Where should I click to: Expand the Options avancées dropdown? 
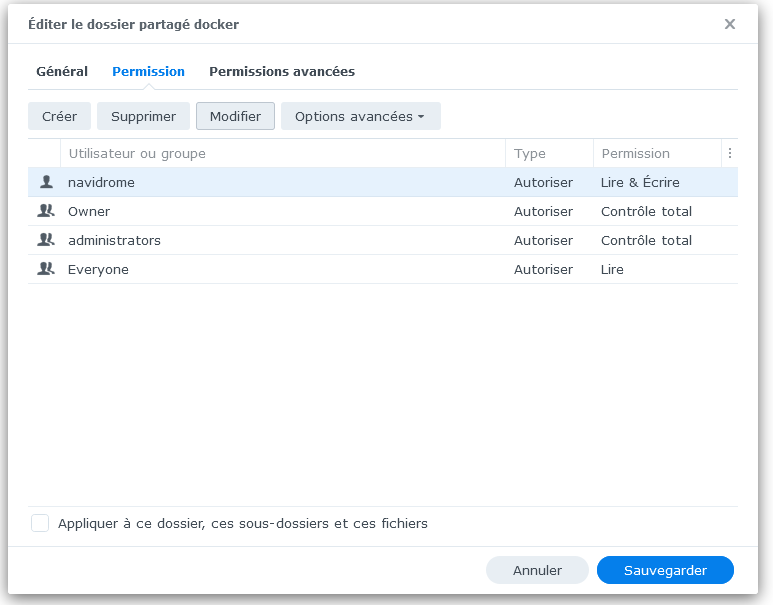pos(360,117)
